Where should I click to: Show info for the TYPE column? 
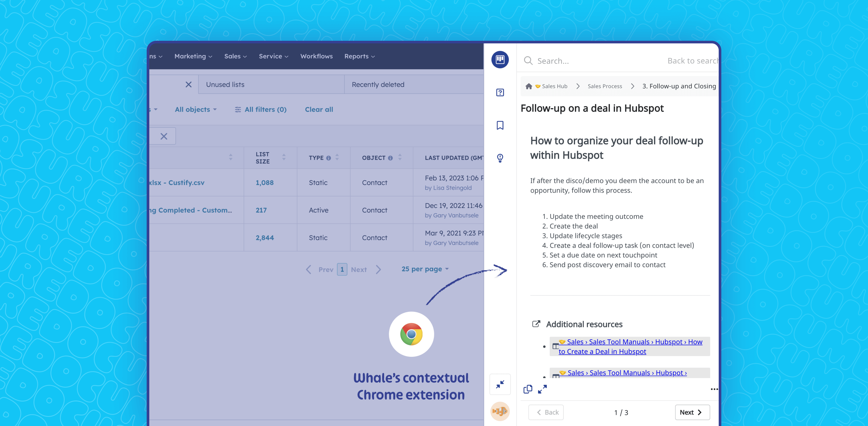pos(328,158)
